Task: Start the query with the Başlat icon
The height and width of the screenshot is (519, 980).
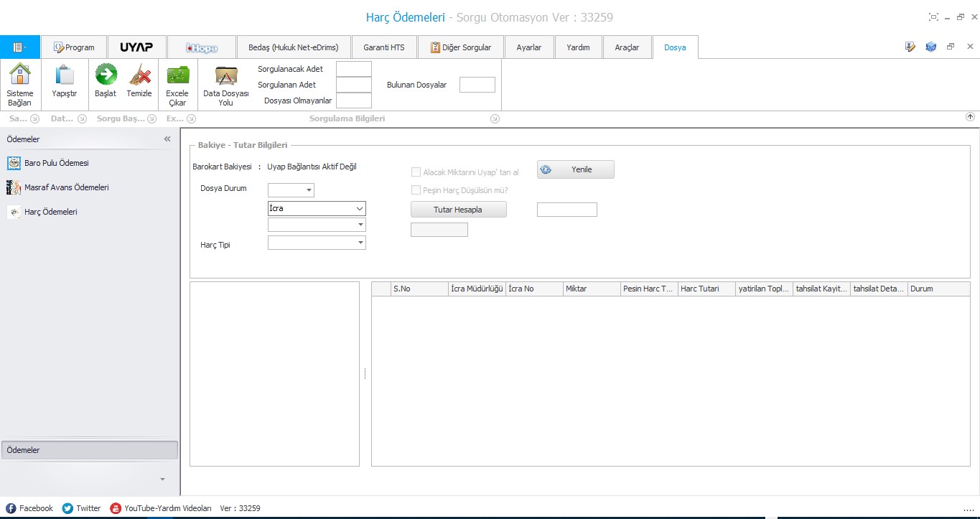Action: pos(106,75)
